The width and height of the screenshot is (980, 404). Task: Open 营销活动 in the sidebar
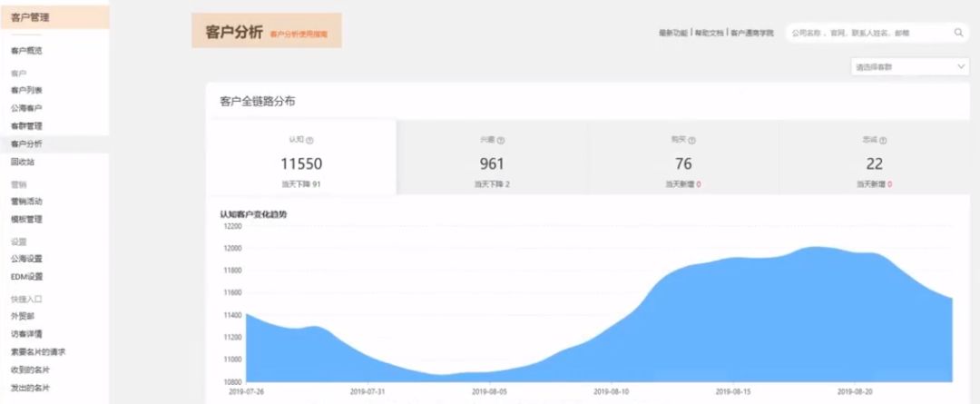27,202
